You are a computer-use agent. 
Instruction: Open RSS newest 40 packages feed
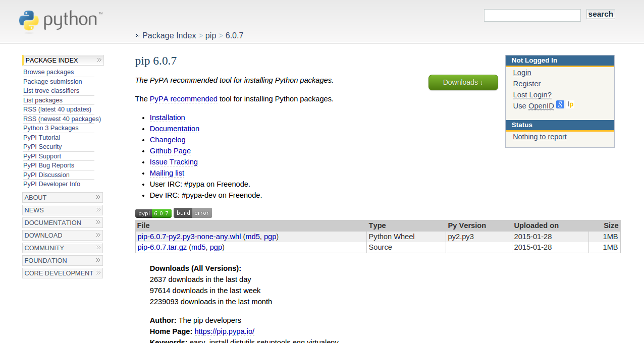click(x=62, y=119)
